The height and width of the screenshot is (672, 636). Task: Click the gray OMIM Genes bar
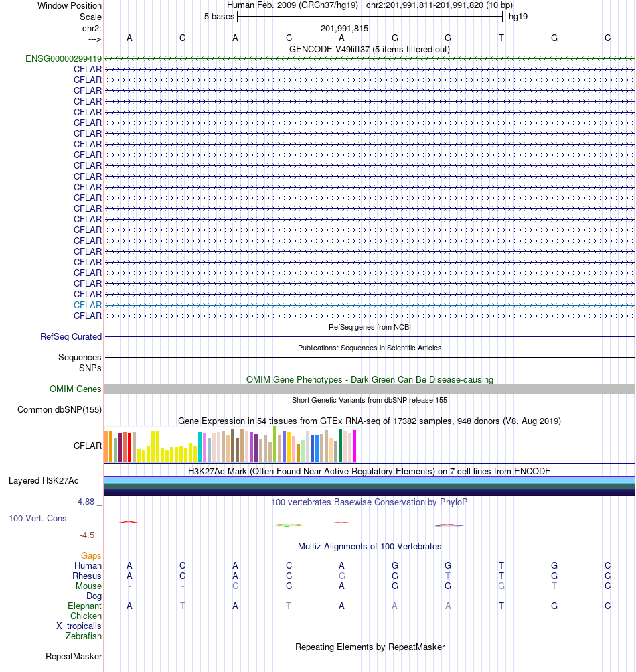[x=370, y=389]
